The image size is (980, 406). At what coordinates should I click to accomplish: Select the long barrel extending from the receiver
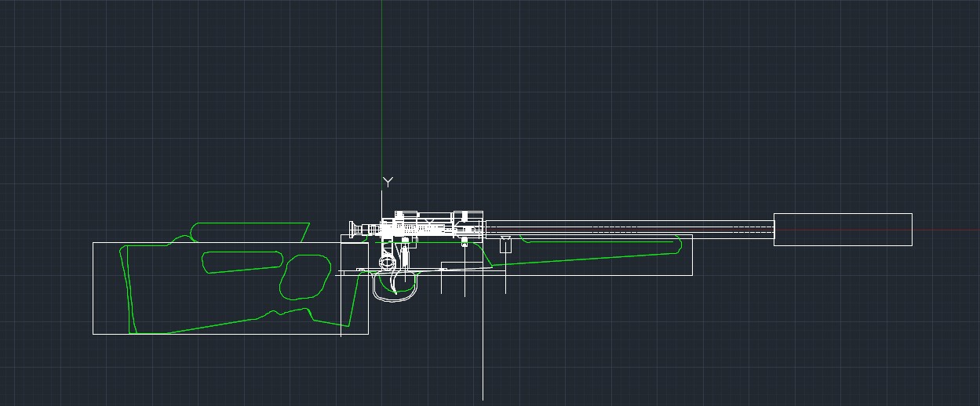tap(630, 230)
